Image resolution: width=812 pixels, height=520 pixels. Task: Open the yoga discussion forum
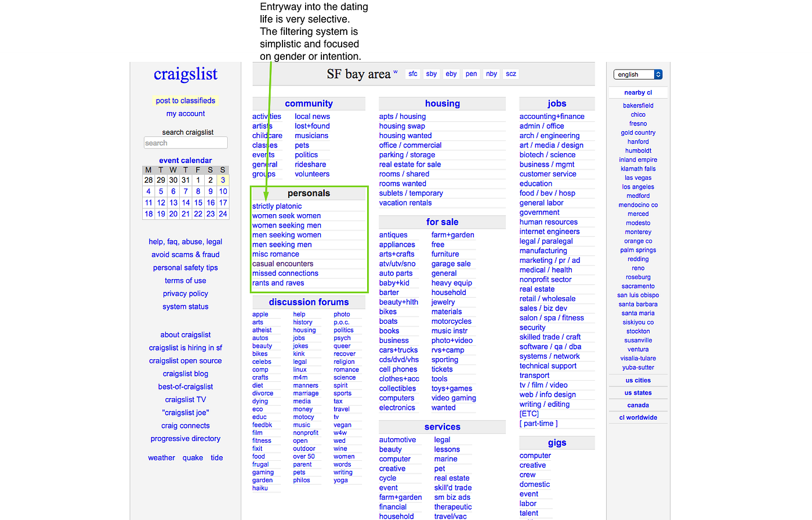(x=341, y=480)
